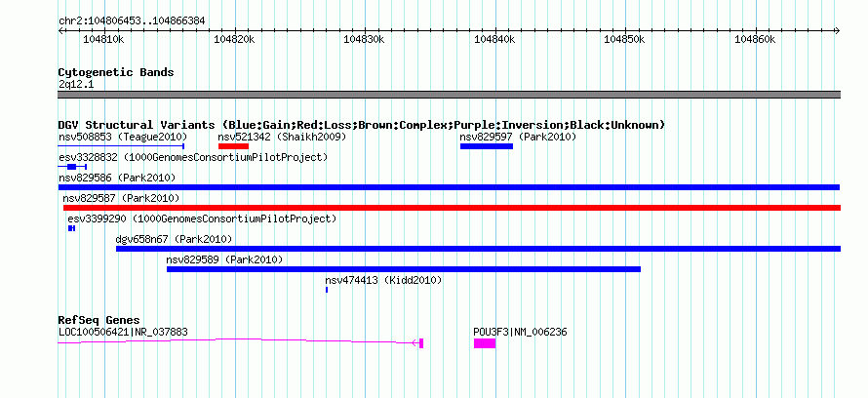Click the 104840k ruler tick label
The height and width of the screenshot is (398, 868).
point(494,40)
